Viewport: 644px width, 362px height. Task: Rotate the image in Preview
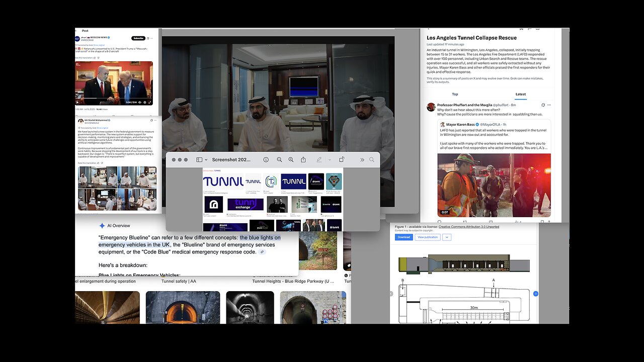(342, 159)
